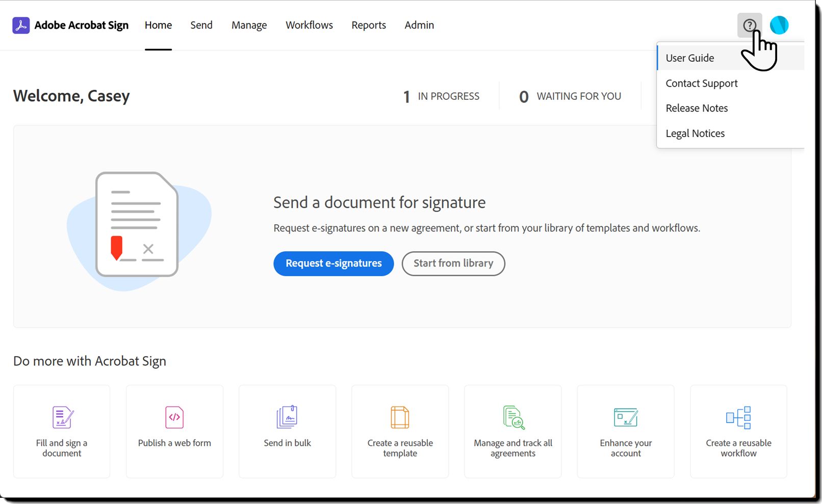Image resolution: width=822 pixels, height=504 pixels.
Task: Open Release Notes from help menu
Action: click(x=730, y=108)
